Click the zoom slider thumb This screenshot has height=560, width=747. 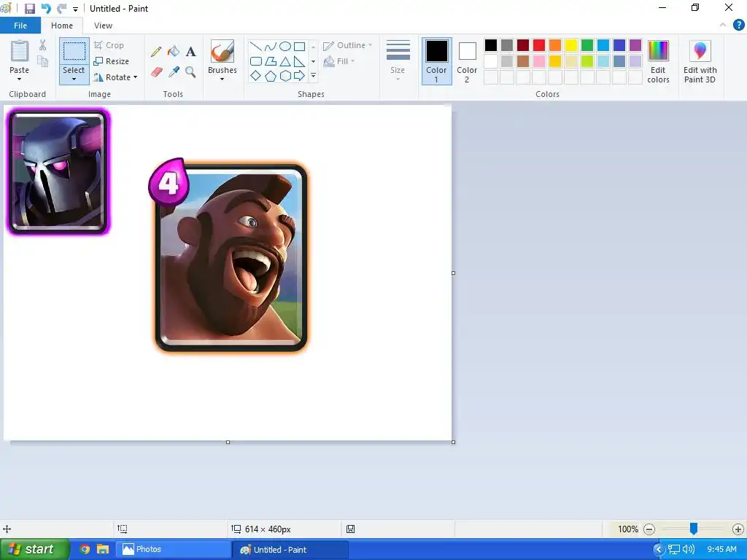(694, 529)
